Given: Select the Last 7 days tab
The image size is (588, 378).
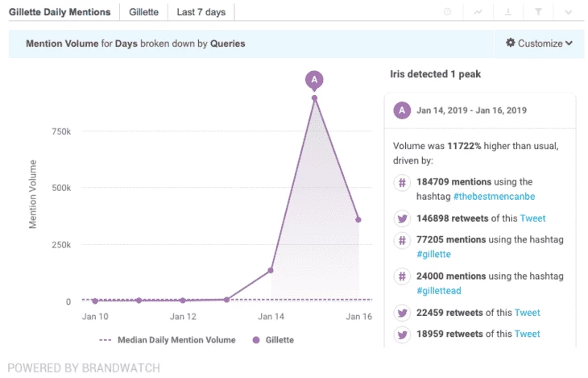Looking at the screenshot, I should [201, 12].
